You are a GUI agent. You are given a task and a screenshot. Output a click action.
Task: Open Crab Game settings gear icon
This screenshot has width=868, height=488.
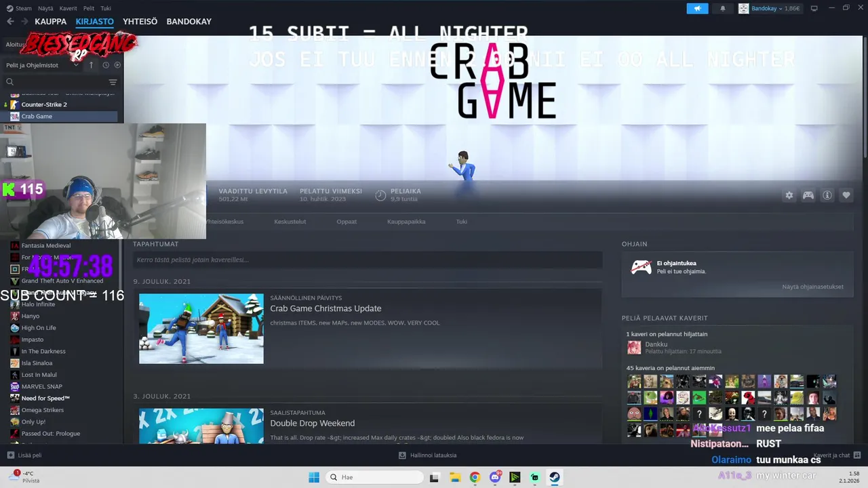tap(789, 195)
